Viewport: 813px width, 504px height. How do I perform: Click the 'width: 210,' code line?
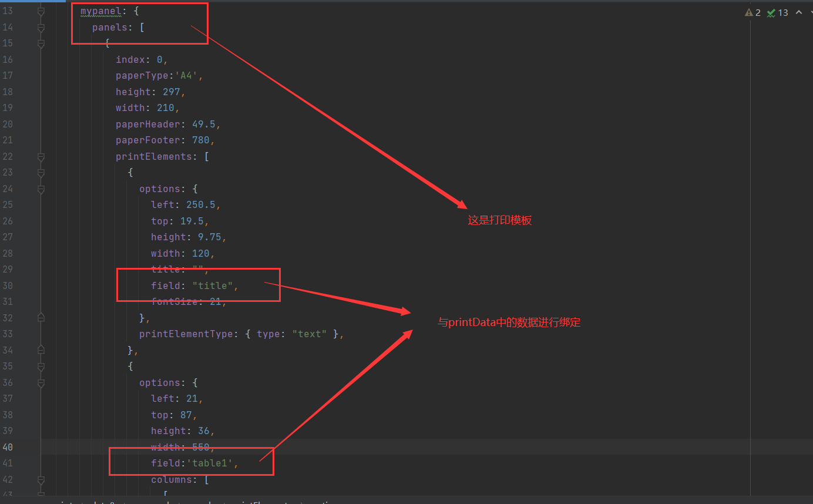pyautogui.click(x=148, y=108)
